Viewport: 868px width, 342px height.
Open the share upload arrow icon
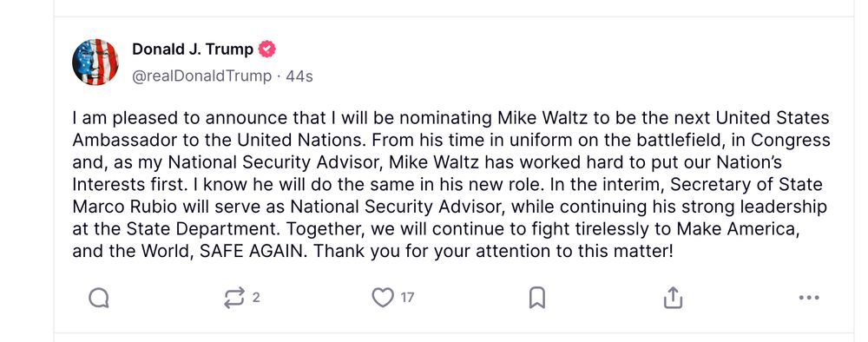[673, 298]
